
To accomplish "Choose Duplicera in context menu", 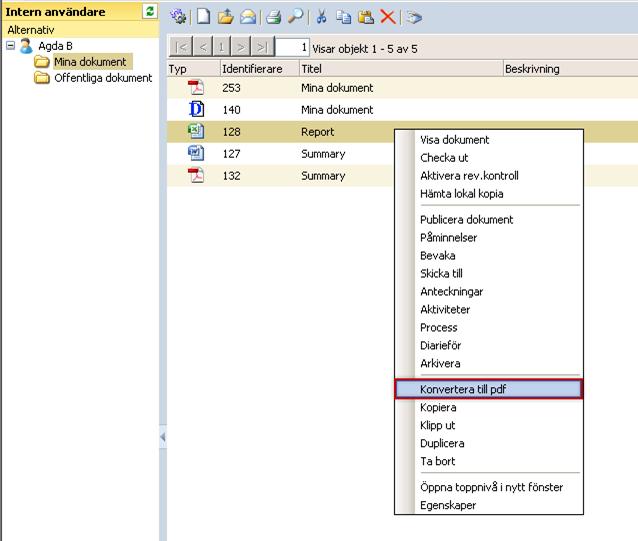I will [x=489, y=443].
